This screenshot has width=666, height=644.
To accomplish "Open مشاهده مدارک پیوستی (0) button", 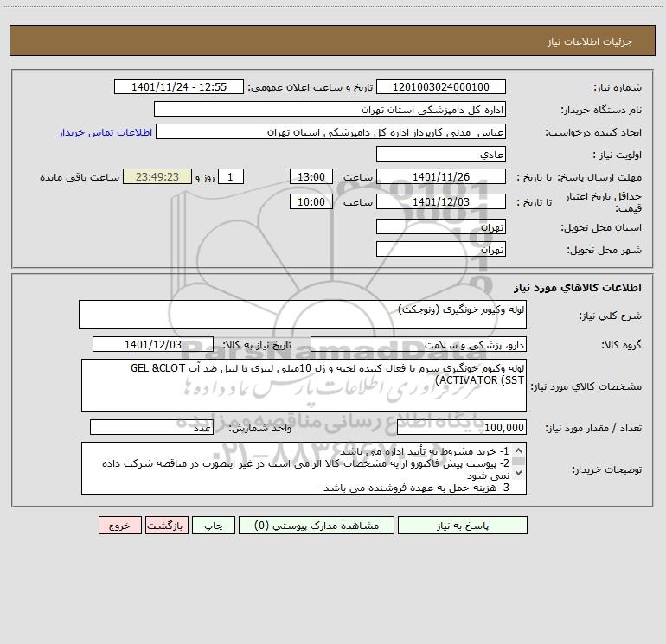I will click(317, 526).
